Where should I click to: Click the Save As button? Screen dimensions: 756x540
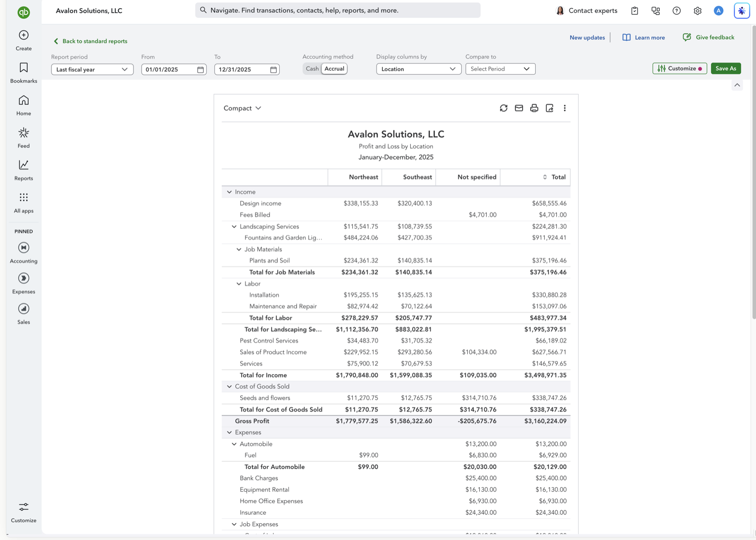pos(726,69)
